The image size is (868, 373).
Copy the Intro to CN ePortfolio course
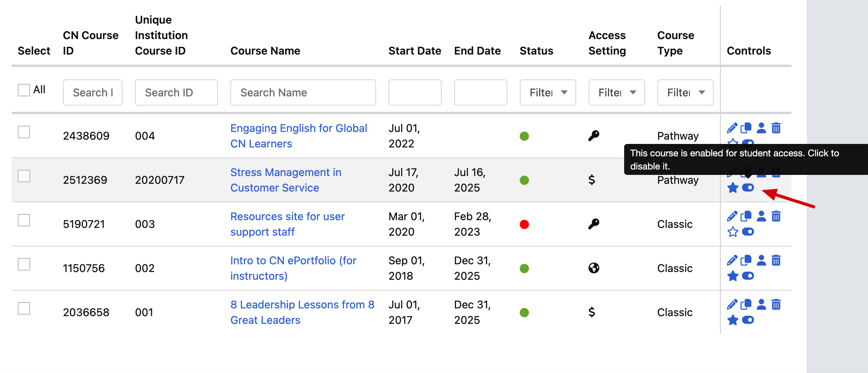point(746,260)
